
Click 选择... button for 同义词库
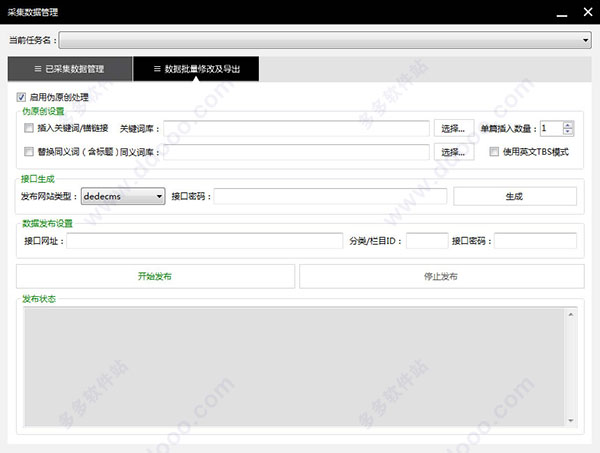453,152
